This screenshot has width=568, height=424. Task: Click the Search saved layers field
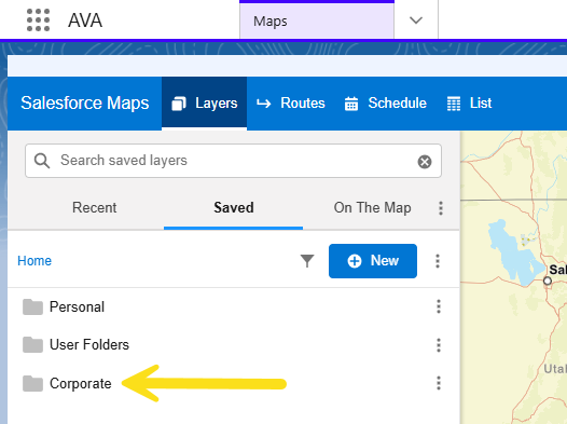point(233,161)
